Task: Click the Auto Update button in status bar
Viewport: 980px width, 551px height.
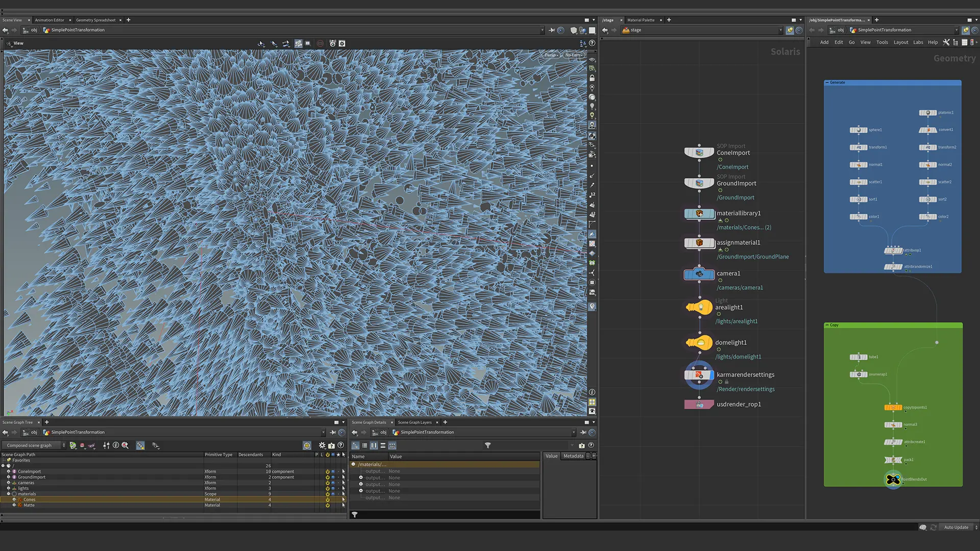Action: pos(956,527)
